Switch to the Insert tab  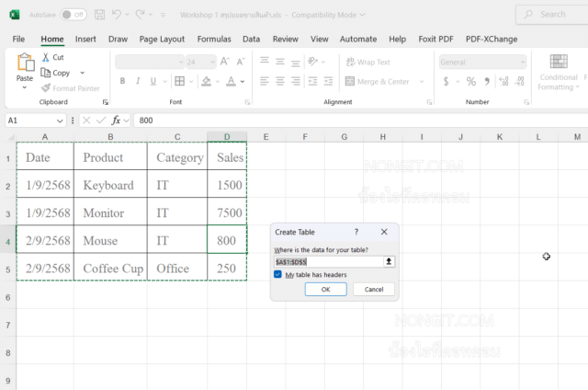tap(85, 39)
